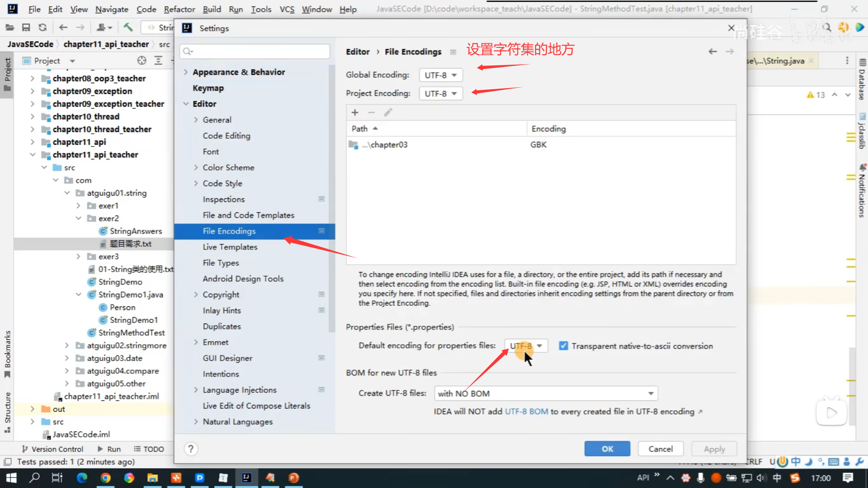Click the OK button
The image size is (868, 488).
[607, 449]
